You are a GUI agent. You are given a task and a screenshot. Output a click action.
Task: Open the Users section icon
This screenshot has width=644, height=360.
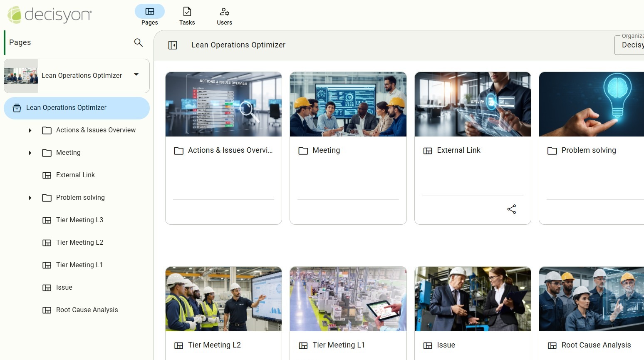[x=224, y=12]
